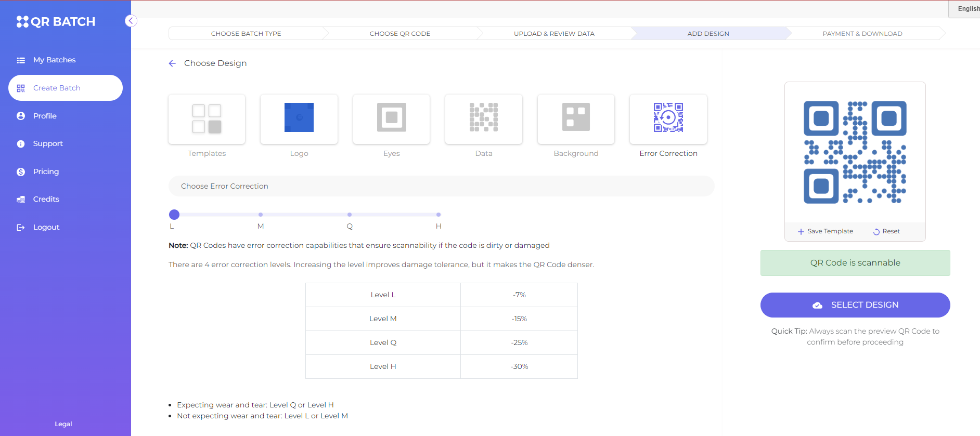The width and height of the screenshot is (980, 436).
Task: Click the Choose Design heading
Action: [x=215, y=63]
